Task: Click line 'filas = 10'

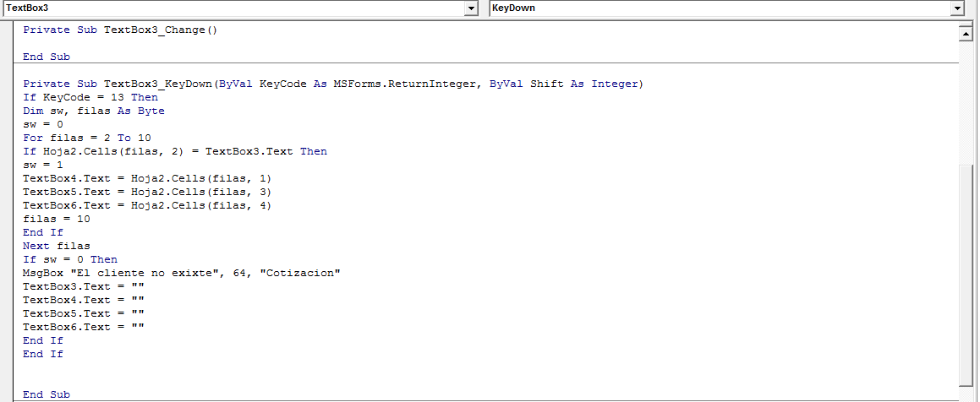Action: pyautogui.click(x=57, y=219)
